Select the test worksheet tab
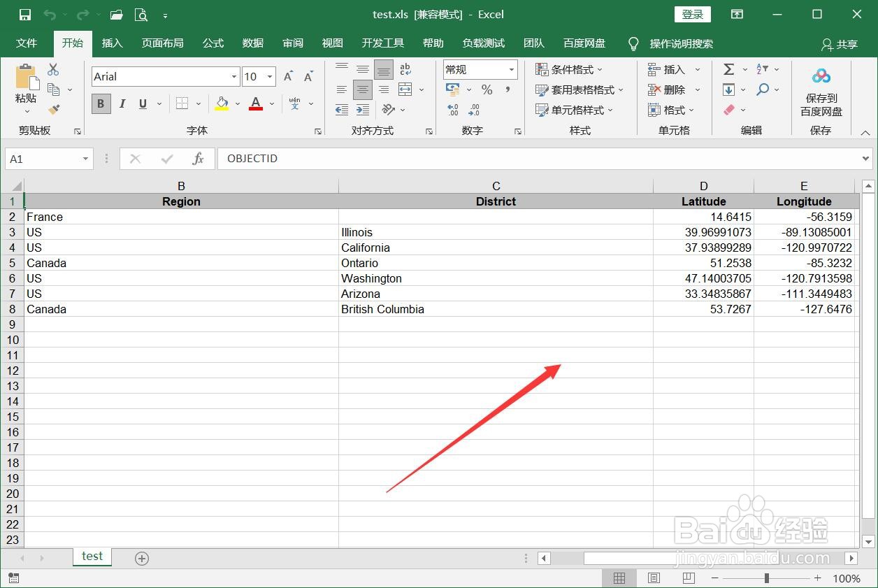878x588 pixels. [x=92, y=557]
